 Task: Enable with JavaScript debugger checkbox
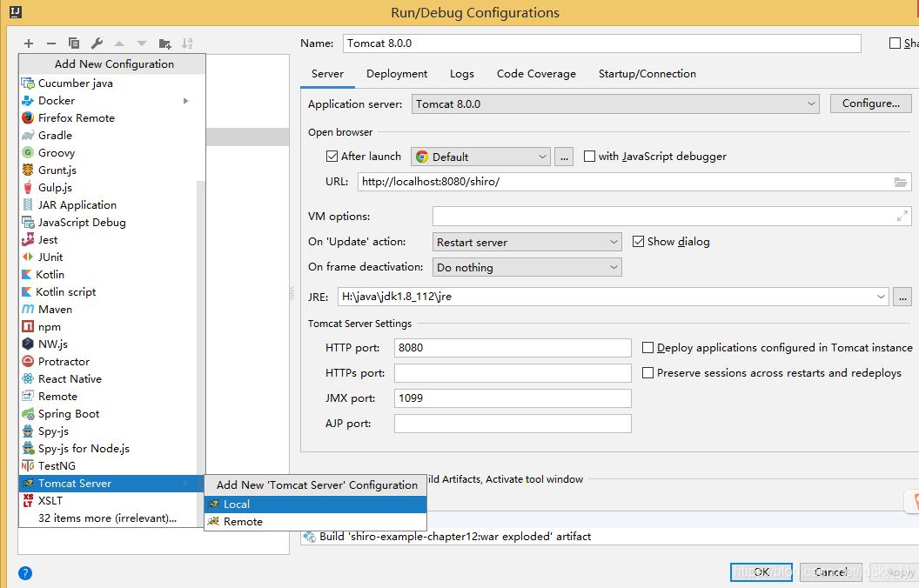pyautogui.click(x=589, y=157)
